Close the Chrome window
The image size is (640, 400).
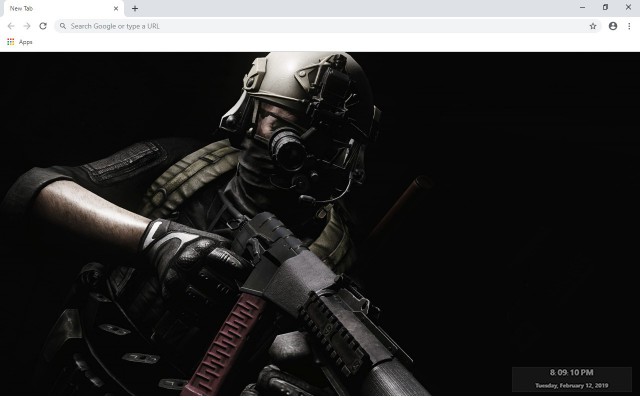628,7
